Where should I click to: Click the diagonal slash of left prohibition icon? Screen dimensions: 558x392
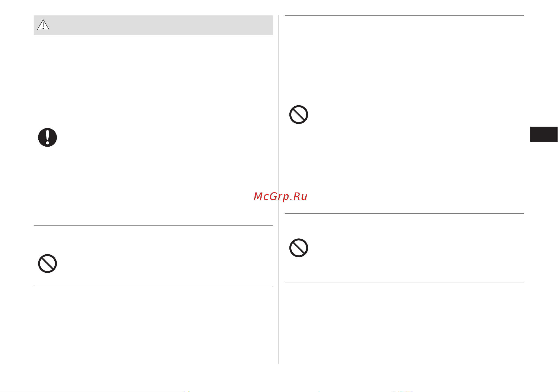pos(48,263)
